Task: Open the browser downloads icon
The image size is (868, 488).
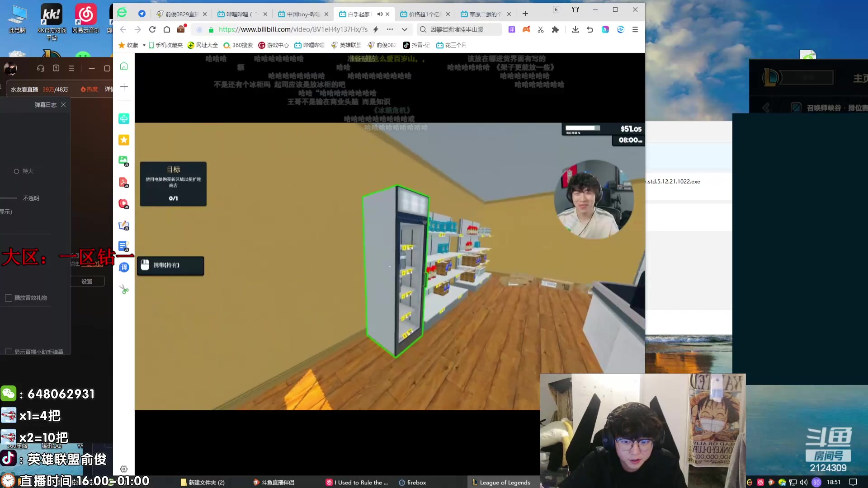Action: tap(576, 29)
